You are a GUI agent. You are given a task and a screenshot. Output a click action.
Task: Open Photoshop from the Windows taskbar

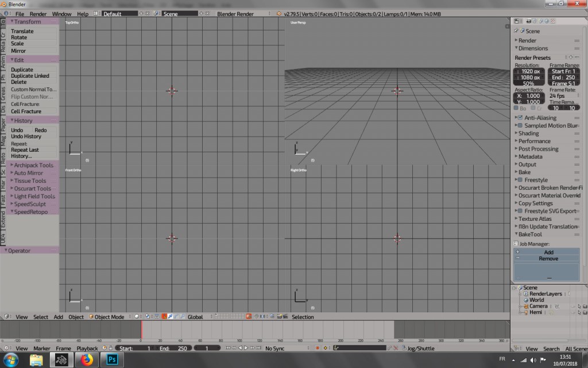coord(111,359)
